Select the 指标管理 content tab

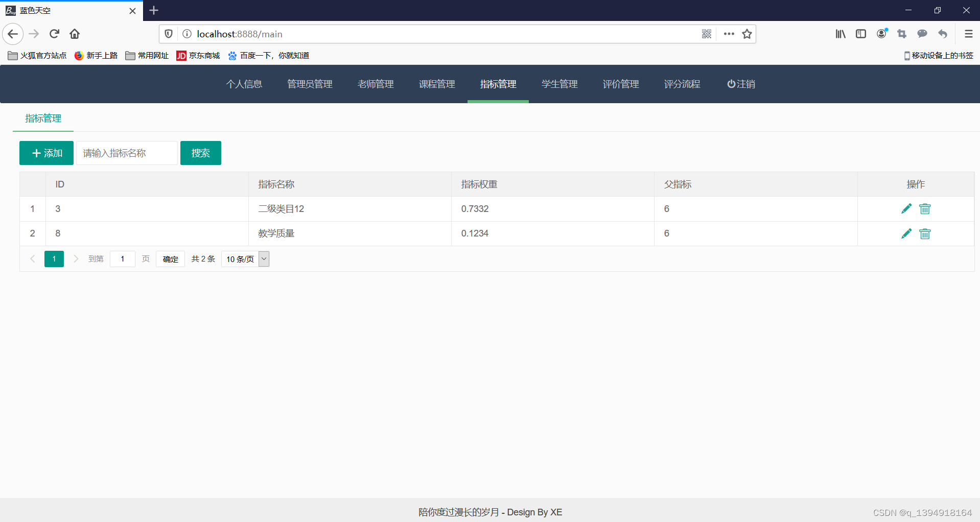(x=43, y=118)
